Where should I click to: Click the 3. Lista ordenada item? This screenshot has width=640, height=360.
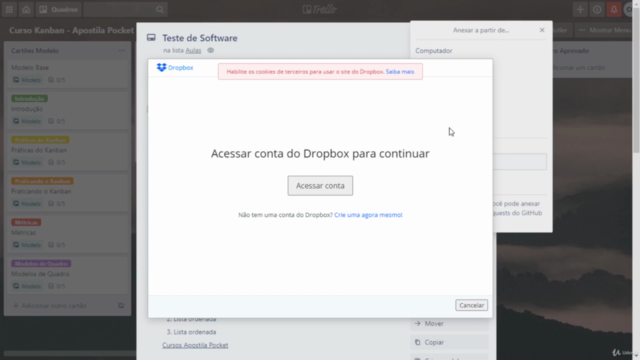(x=191, y=332)
